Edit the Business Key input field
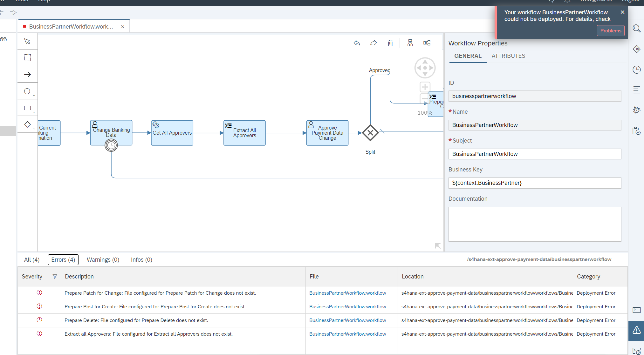 (x=535, y=183)
